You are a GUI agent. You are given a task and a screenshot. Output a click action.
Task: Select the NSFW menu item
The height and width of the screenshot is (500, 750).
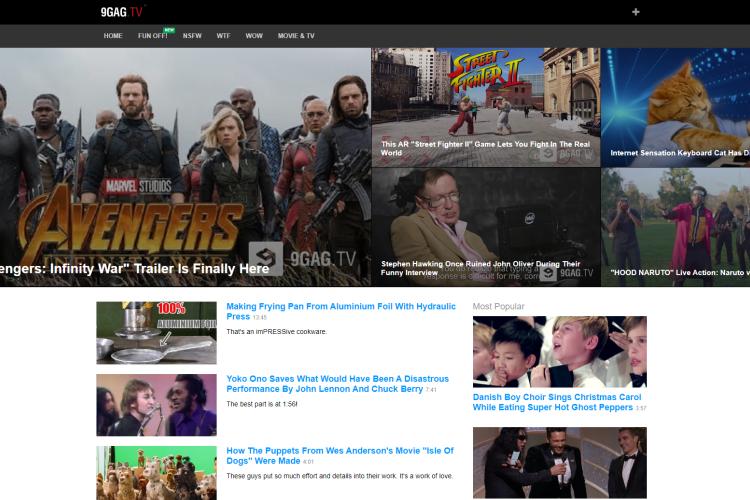[x=192, y=36]
